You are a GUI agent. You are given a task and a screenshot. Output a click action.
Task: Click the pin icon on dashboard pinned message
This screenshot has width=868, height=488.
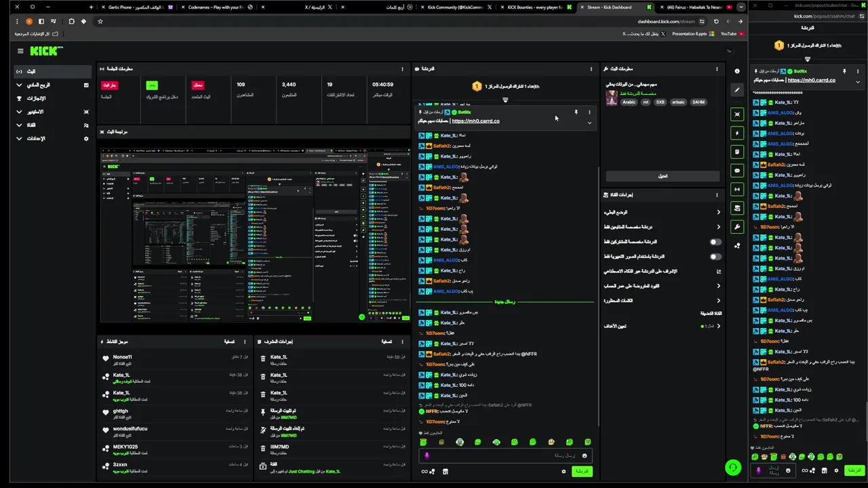576,112
